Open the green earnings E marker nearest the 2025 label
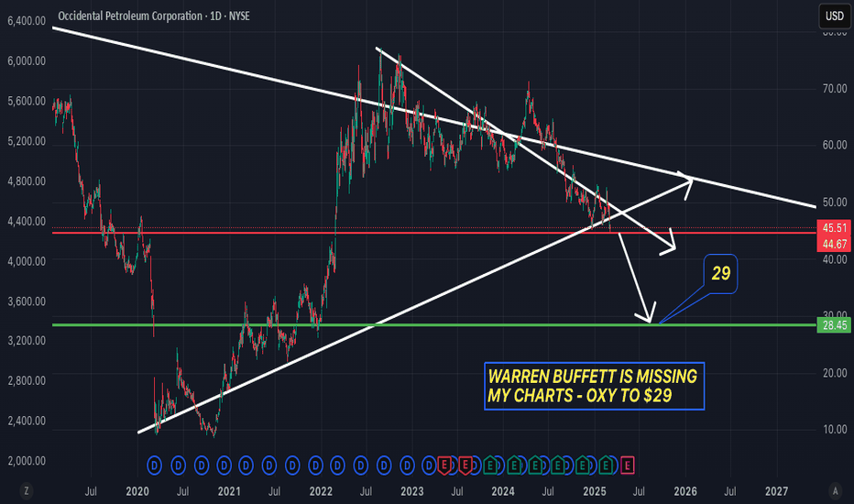The image size is (854, 504). point(606,465)
